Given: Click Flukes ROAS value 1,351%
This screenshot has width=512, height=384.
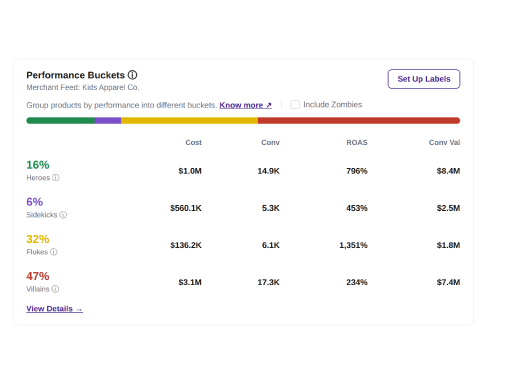Looking at the screenshot, I should (353, 245).
